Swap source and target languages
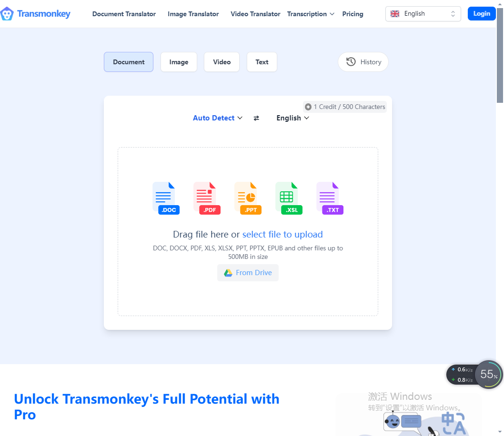This screenshot has height=436, width=504. [256, 118]
